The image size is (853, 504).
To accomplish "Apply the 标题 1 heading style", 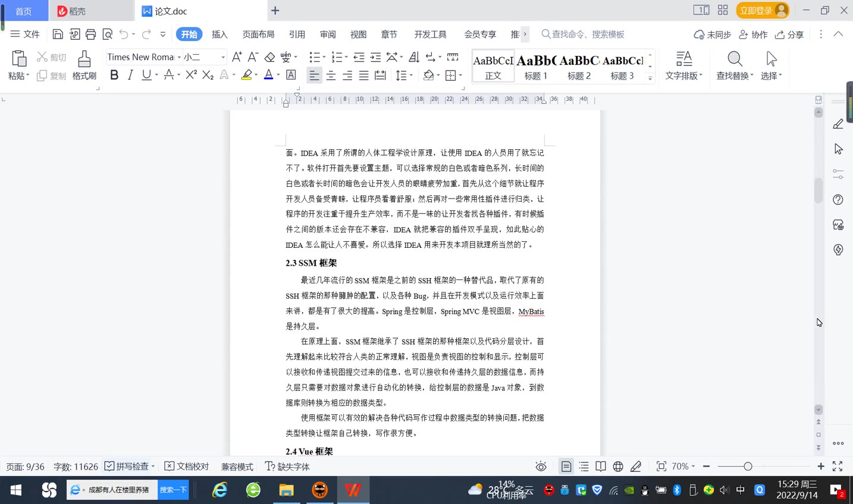I will (536, 66).
